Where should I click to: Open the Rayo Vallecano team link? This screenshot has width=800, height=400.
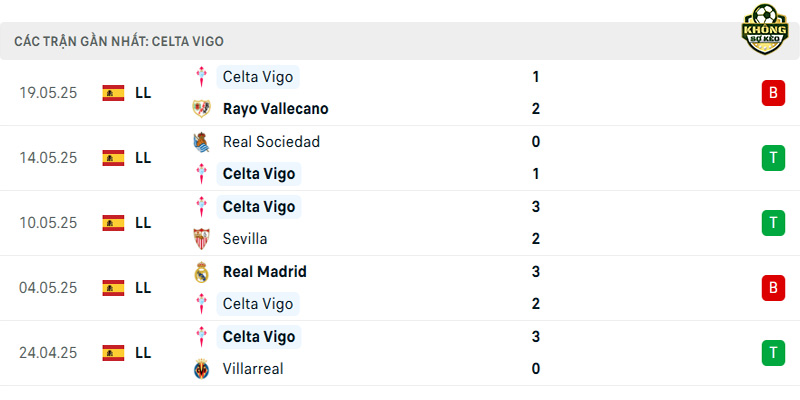[x=276, y=109]
